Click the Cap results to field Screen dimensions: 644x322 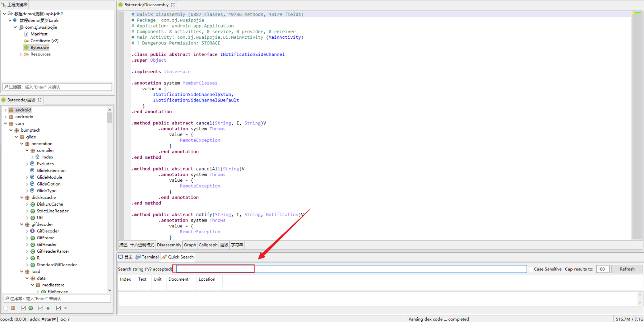pos(603,269)
